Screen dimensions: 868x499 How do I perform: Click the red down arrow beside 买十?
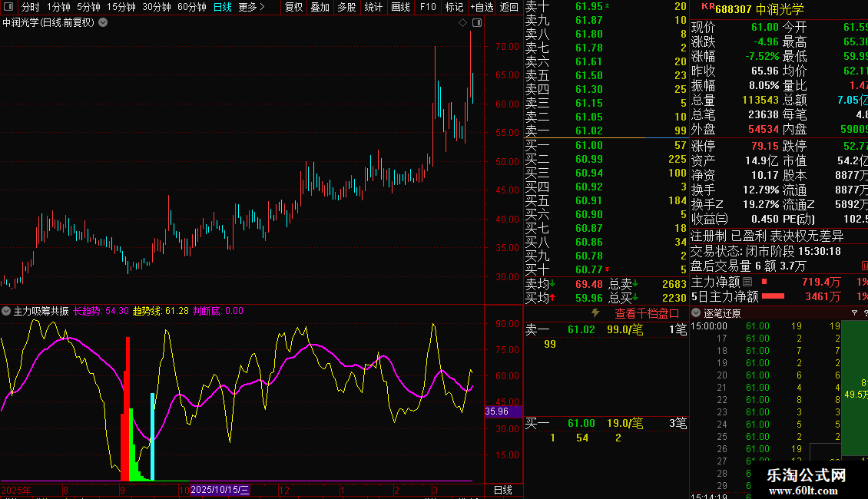608,269
